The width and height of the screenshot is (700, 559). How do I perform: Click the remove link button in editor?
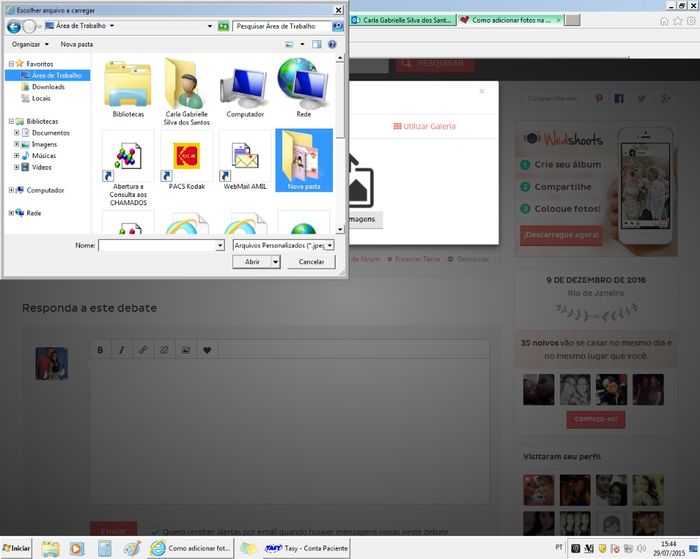tap(164, 350)
